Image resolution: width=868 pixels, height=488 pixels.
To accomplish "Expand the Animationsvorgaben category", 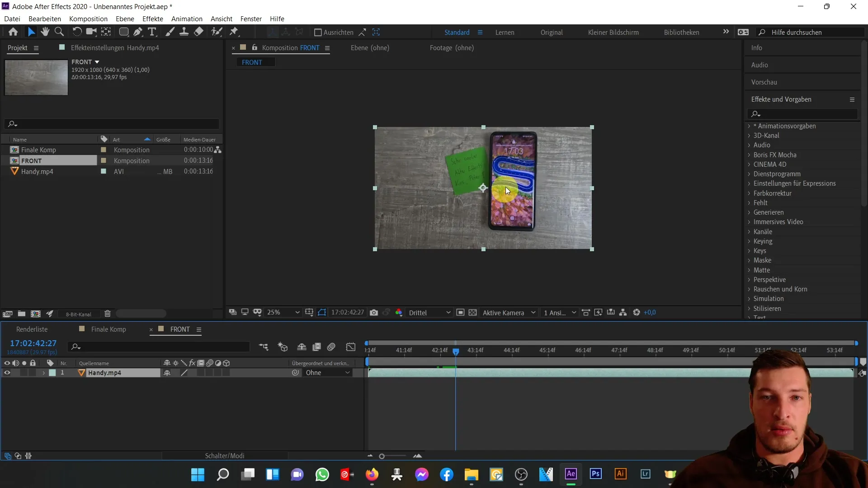I will coord(750,126).
